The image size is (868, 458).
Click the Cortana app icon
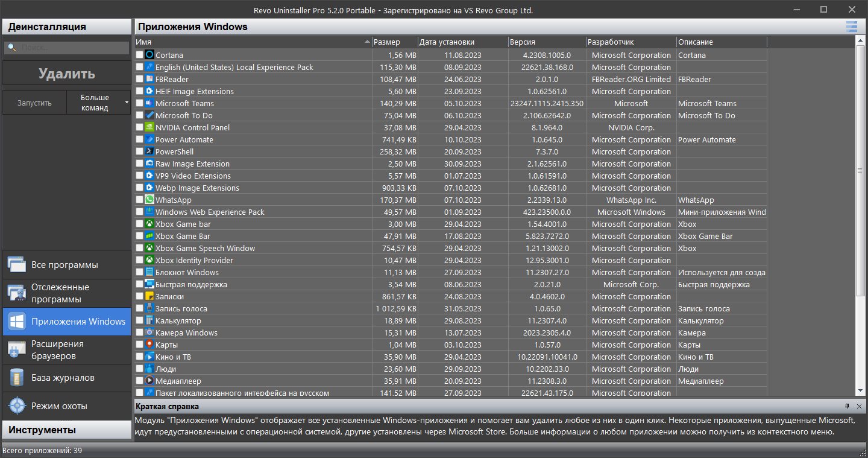pyautogui.click(x=149, y=55)
